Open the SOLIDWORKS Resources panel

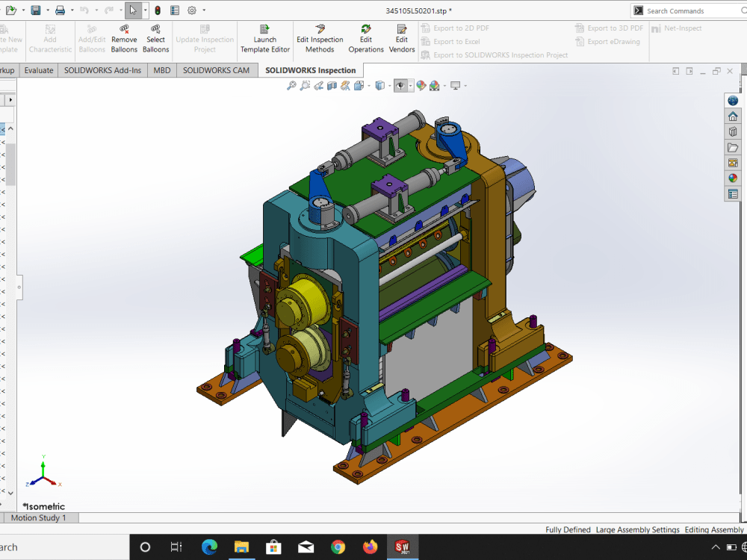(733, 99)
